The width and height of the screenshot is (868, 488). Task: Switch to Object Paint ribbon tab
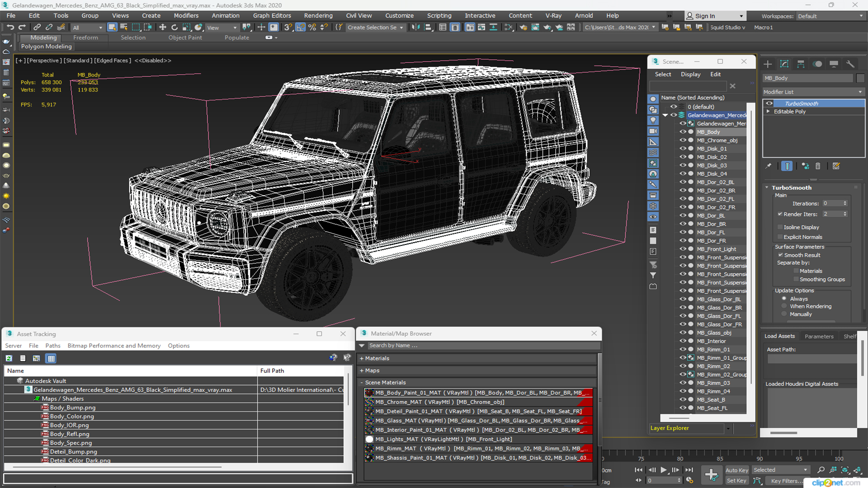coord(185,38)
